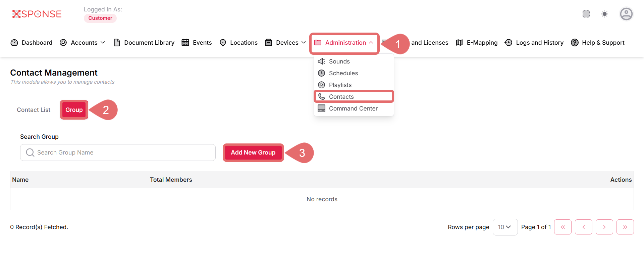
Task: Click the user profile avatar icon
Action: [x=626, y=14]
